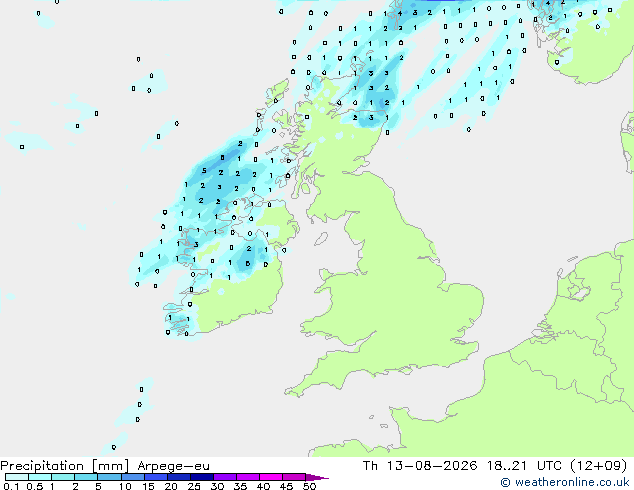Select the 20–25 mm legend color swatch
The height and width of the screenshot is (490, 634).
tap(179, 477)
